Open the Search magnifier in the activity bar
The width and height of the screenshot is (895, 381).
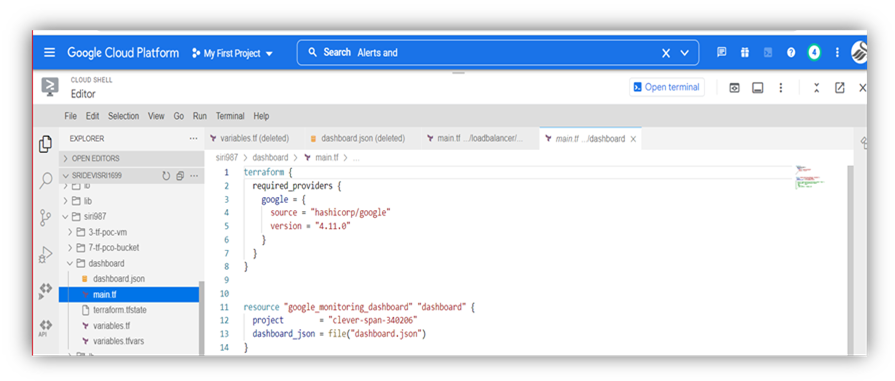pyautogui.click(x=46, y=181)
